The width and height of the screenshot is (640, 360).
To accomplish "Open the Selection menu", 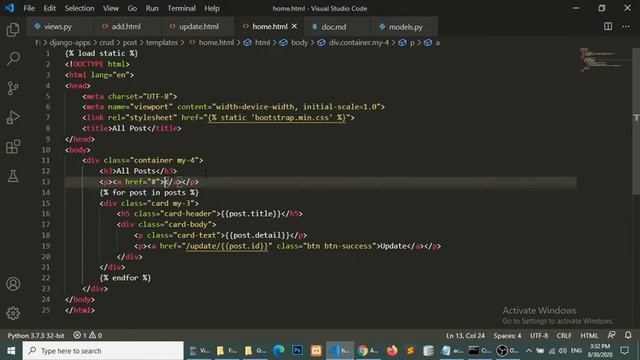I will pyautogui.click(x=79, y=8).
